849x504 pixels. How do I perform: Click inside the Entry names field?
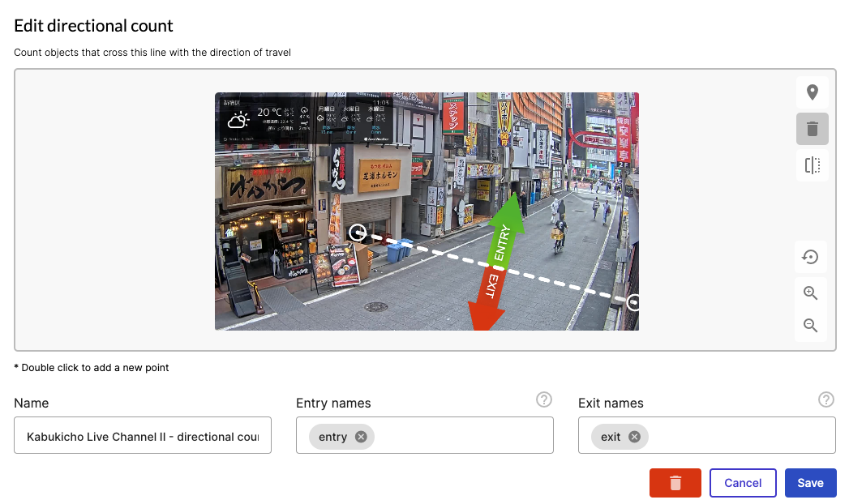(x=462, y=436)
